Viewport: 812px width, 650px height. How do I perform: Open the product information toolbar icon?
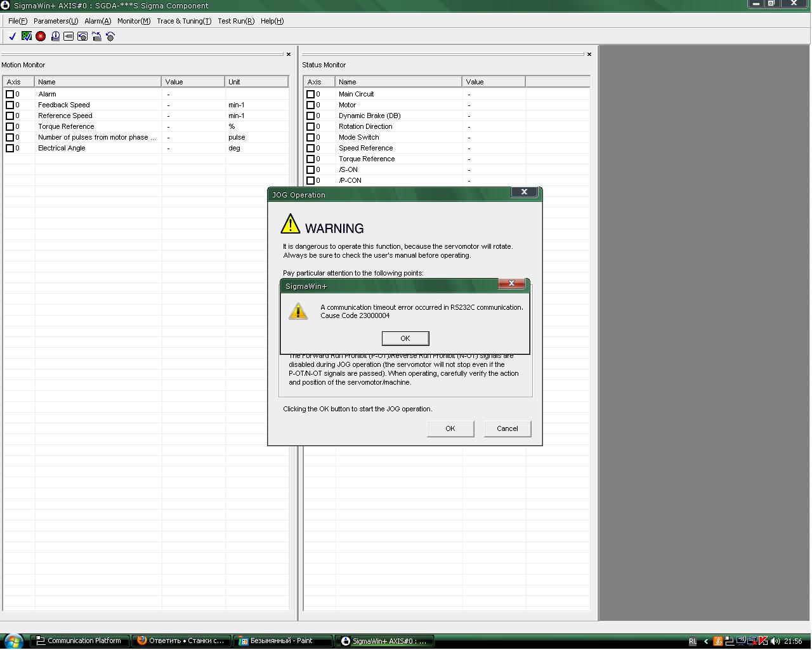[55, 36]
